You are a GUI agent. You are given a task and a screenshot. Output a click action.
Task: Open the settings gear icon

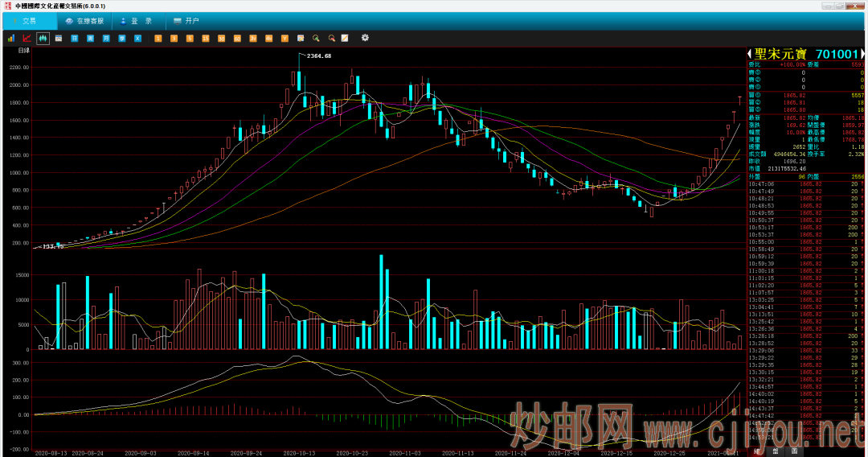pyautogui.click(x=365, y=38)
